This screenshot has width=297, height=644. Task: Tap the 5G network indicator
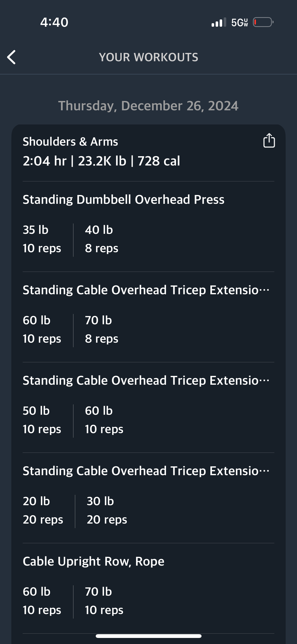pos(239,22)
